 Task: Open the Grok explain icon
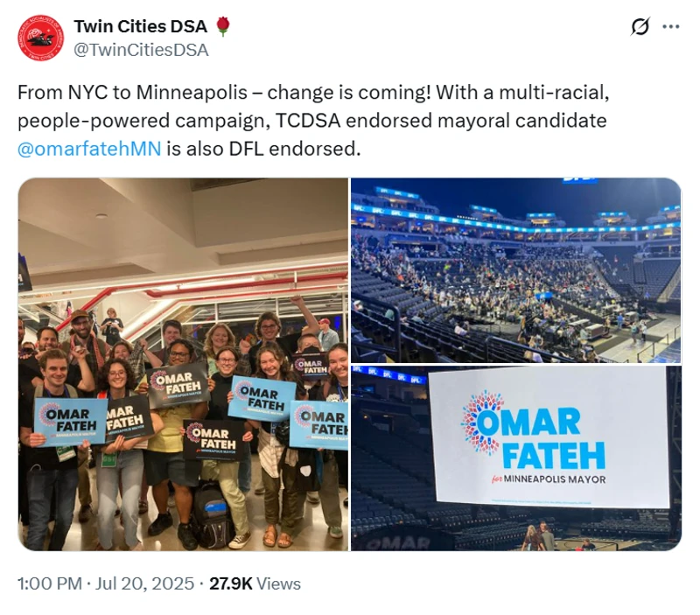[640, 27]
